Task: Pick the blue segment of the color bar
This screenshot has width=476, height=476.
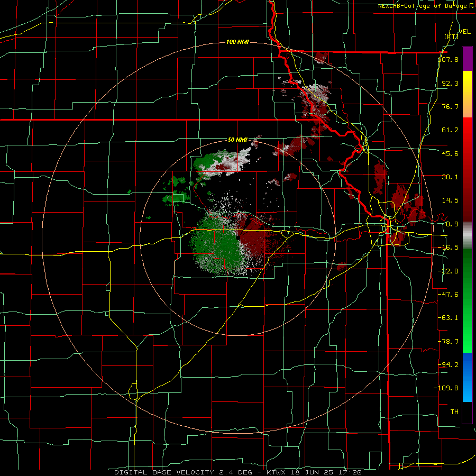Action: point(467,377)
